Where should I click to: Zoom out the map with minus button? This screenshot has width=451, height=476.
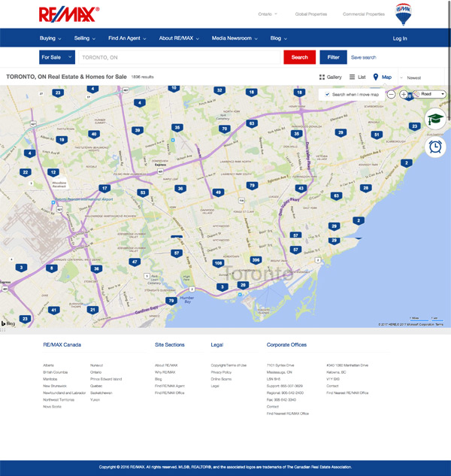[391, 95]
